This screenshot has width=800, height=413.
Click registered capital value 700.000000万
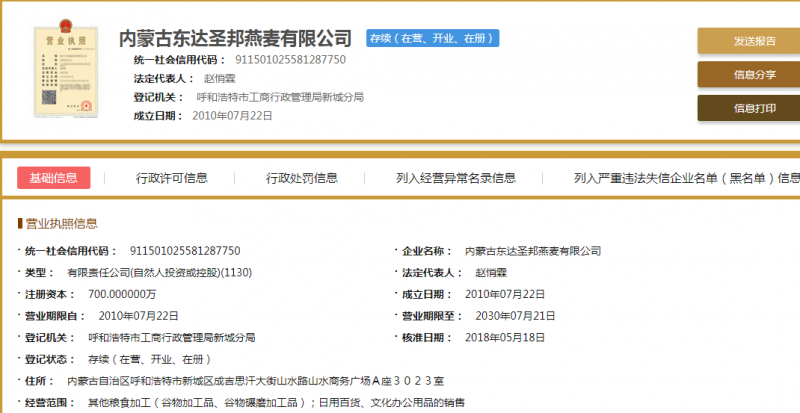pos(122,294)
